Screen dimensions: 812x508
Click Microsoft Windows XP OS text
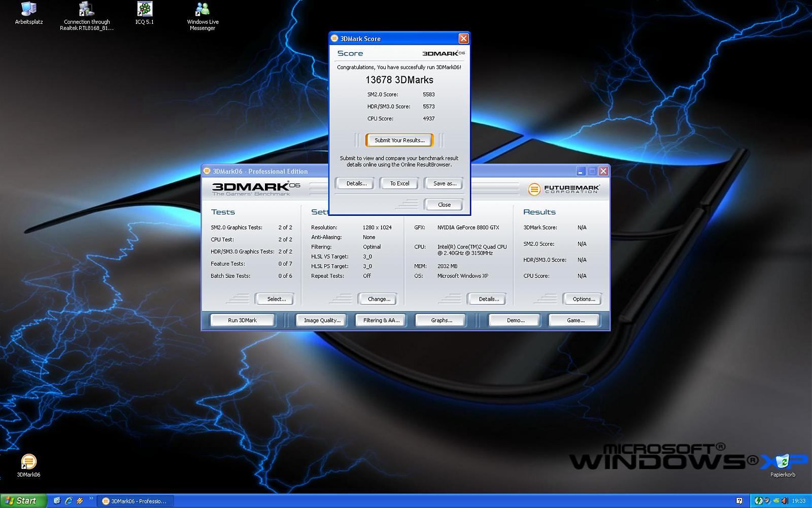[463, 276]
